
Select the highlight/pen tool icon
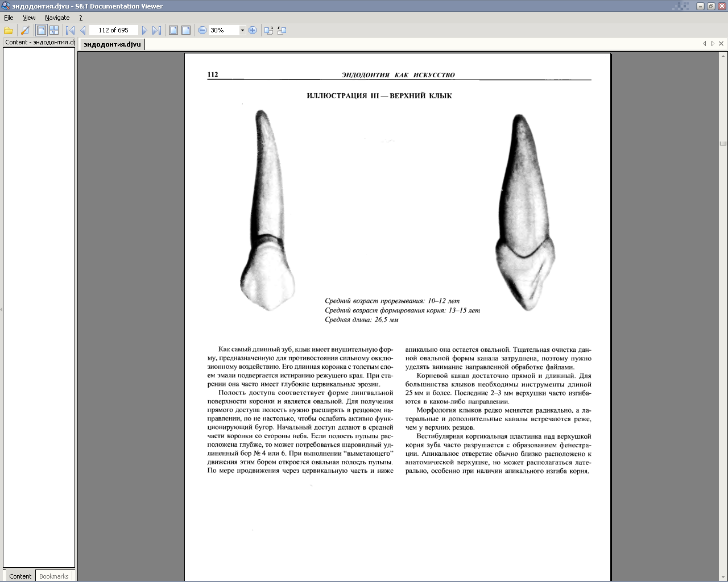point(25,30)
